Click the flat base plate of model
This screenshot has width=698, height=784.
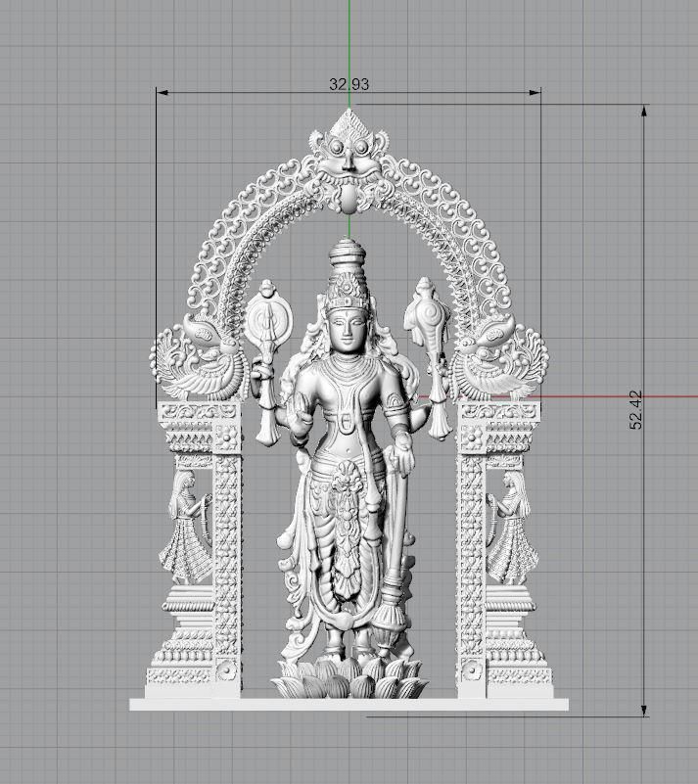pyautogui.click(x=349, y=705)
